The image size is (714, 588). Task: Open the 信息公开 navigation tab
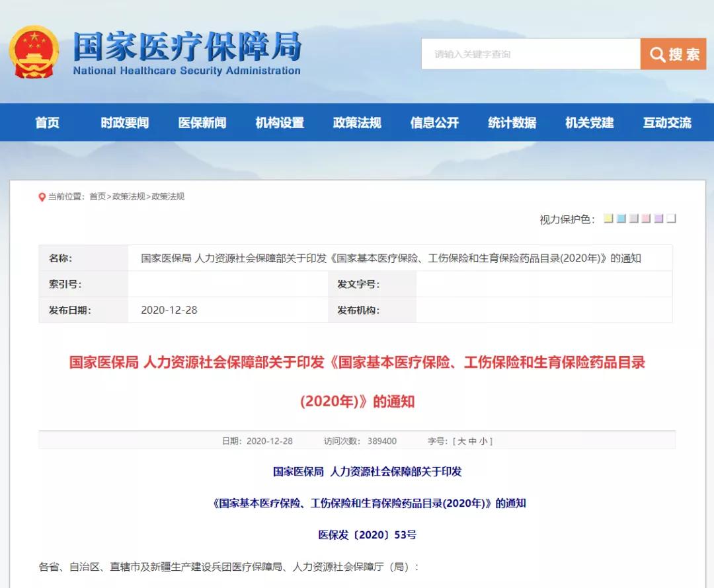pyautogui.click(x=434, y=122)
